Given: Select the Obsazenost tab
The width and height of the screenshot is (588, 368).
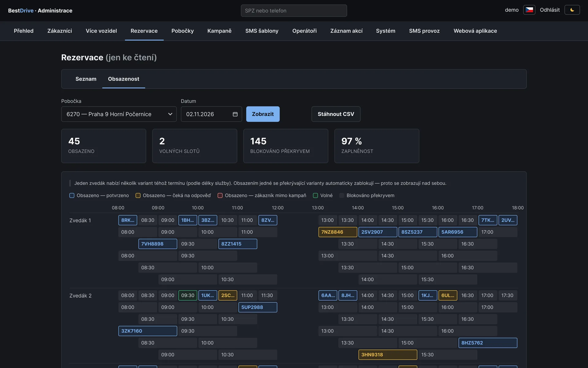Looking at the screenshot, I should 123,79.
